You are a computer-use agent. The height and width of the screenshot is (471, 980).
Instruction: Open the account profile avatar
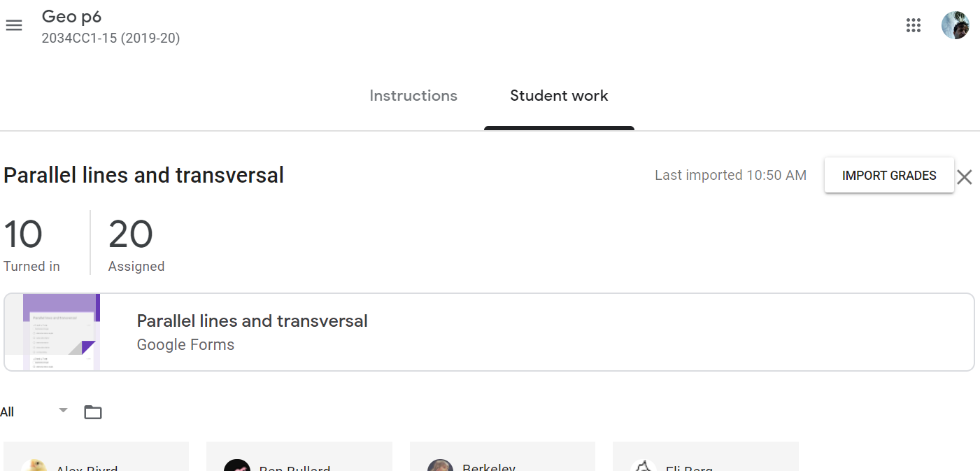tap(955, 25)
